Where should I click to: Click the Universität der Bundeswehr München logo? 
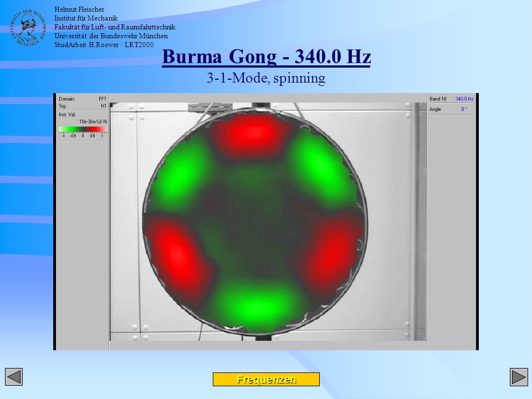point(28,28)
